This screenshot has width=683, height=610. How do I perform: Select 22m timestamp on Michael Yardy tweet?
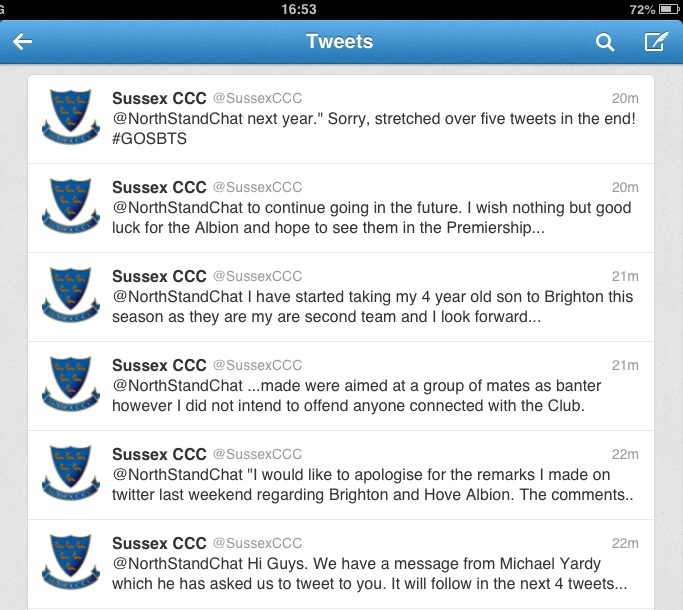click(x=625, y=543)
